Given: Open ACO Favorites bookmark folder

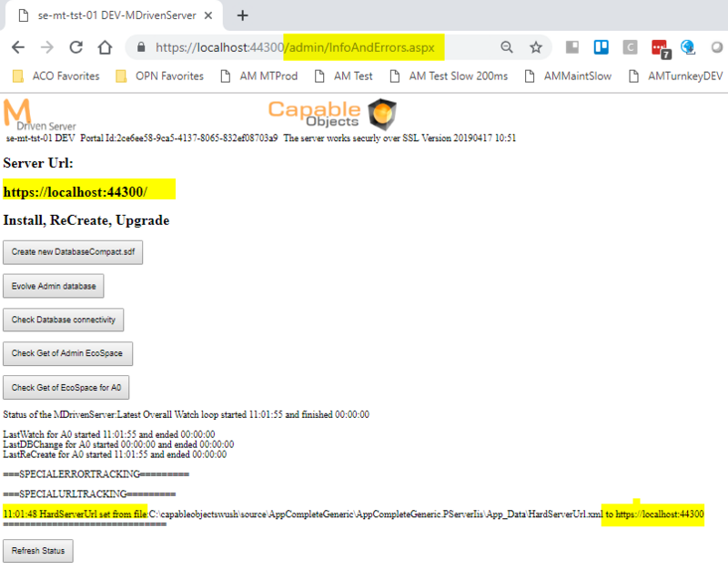Looking at the screenshot, I should pyautogui.click(x=56, y=76).
